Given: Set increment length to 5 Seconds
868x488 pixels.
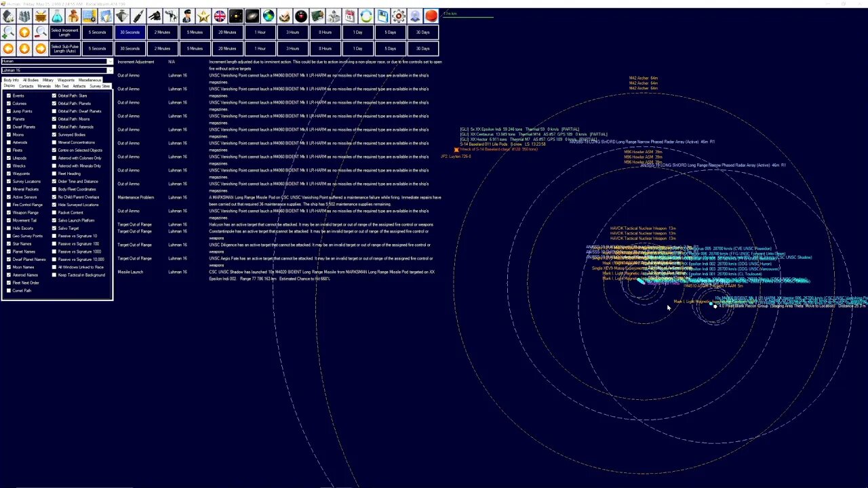Looking at the screenshot, I should [97, 32].
